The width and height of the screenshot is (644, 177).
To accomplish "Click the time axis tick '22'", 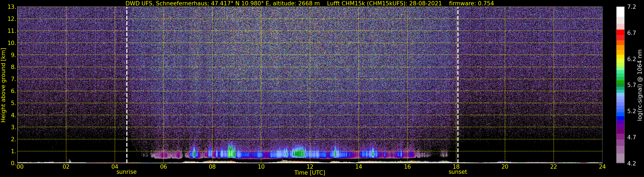I will point(554,167).
